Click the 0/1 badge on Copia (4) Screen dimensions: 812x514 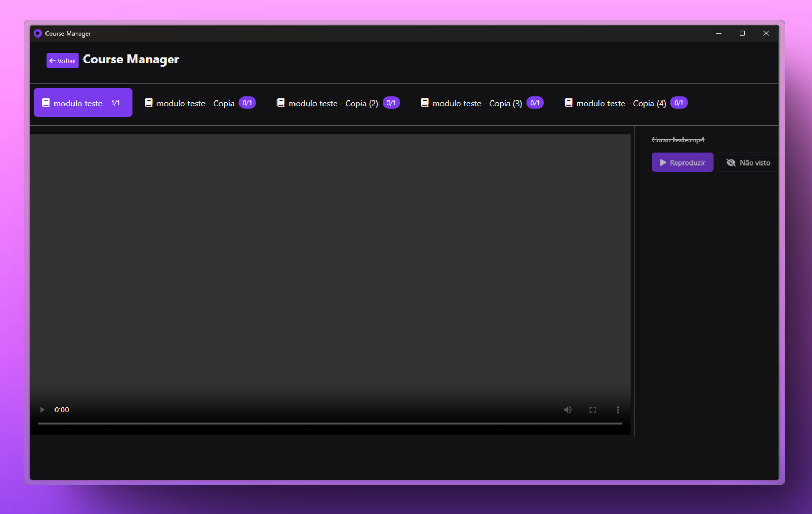679,103
